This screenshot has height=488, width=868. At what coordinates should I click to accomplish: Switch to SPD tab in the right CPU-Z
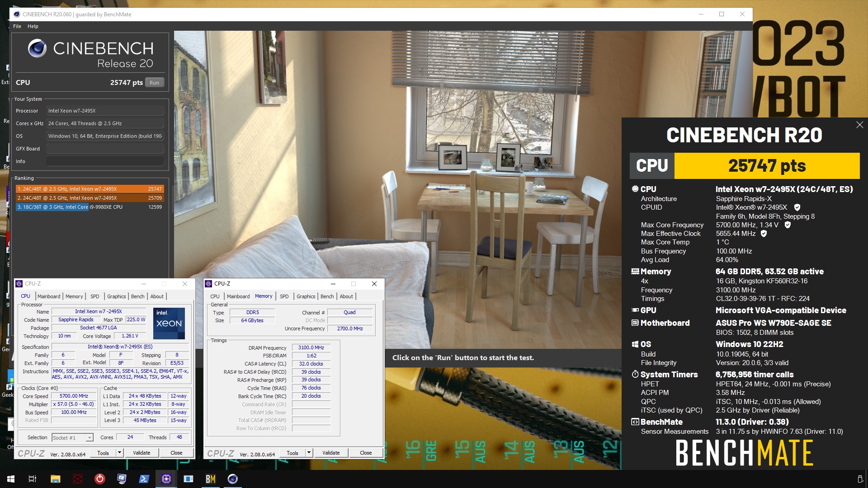point(284,297)
